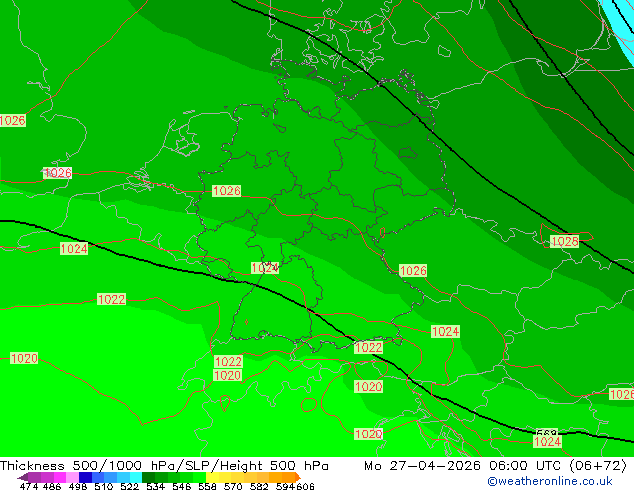
Task: Pick the light pink legend swatch
Action: click(x=72, y=477)
